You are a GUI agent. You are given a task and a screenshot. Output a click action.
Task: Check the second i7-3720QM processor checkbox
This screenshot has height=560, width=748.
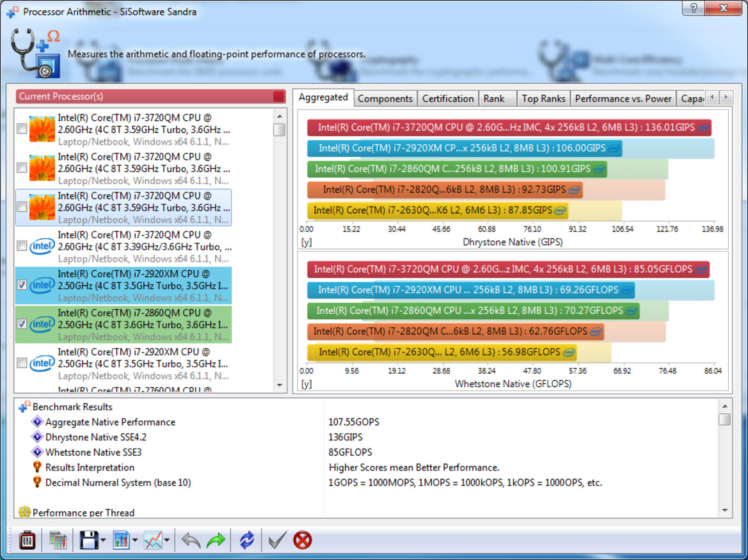click(x=22, y=168)
